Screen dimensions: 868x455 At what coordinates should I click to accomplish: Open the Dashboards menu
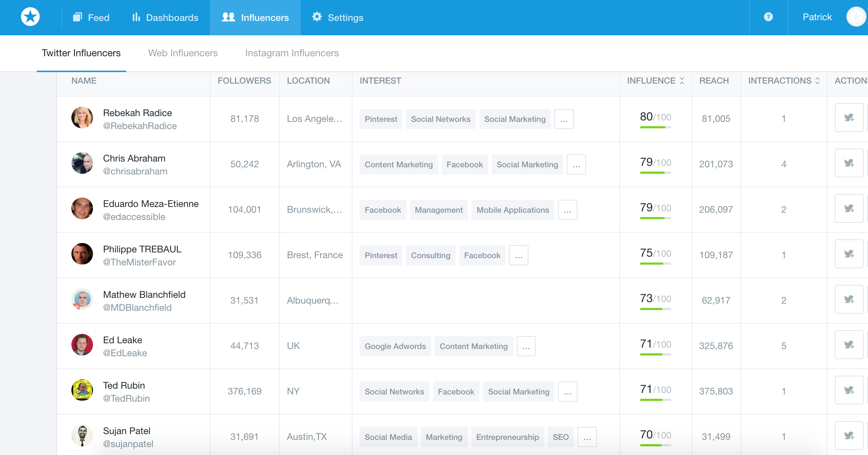(165, 17)
